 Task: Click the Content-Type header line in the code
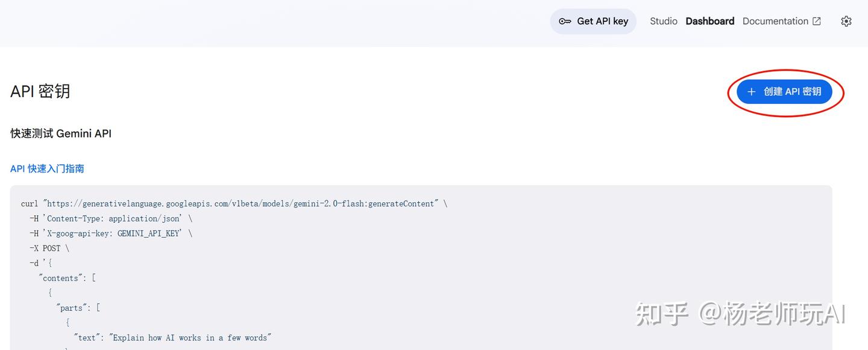(x=111, y=218)
